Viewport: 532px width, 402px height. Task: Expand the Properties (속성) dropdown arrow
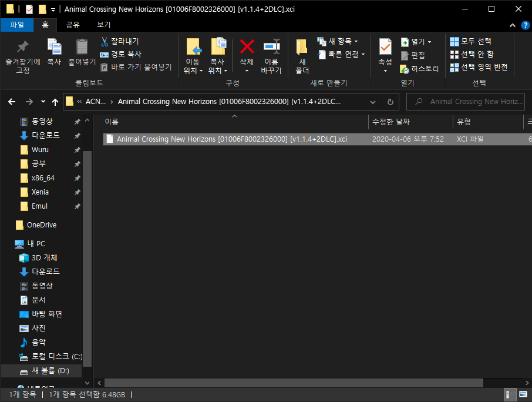385,71
